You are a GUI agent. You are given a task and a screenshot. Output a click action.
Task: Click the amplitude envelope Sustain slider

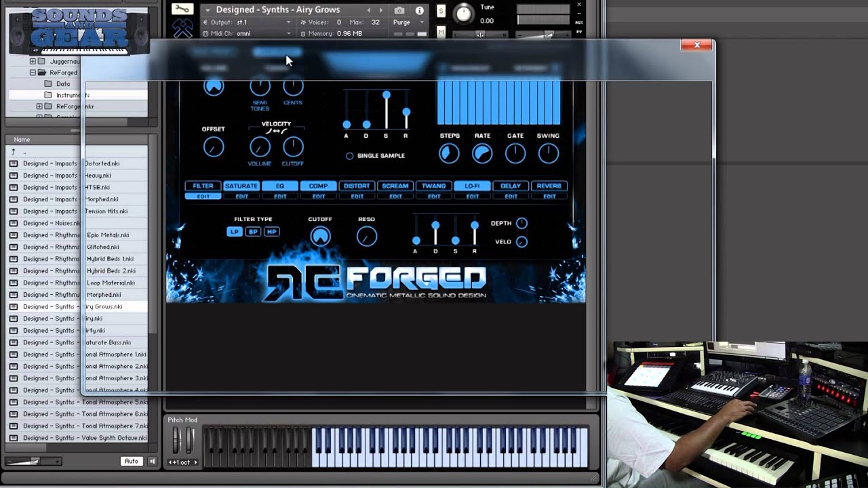[x=387, y=110]
